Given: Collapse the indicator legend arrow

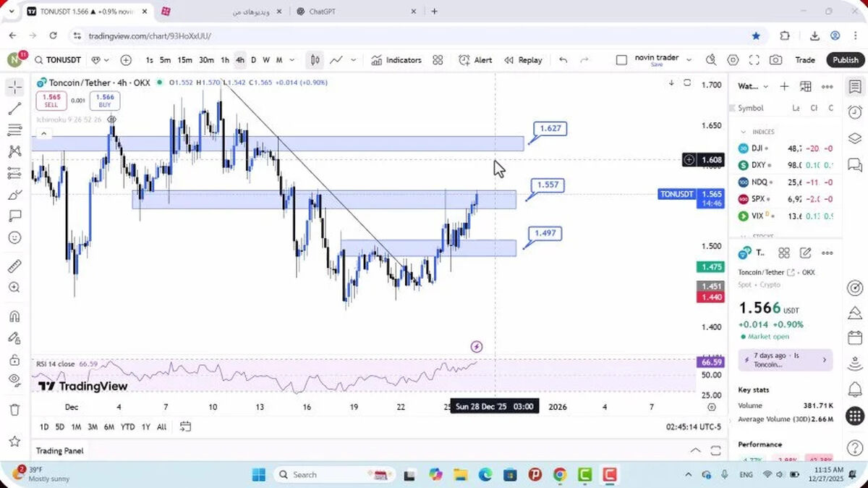Looking at the screenshot, I should tap(44, 133).
